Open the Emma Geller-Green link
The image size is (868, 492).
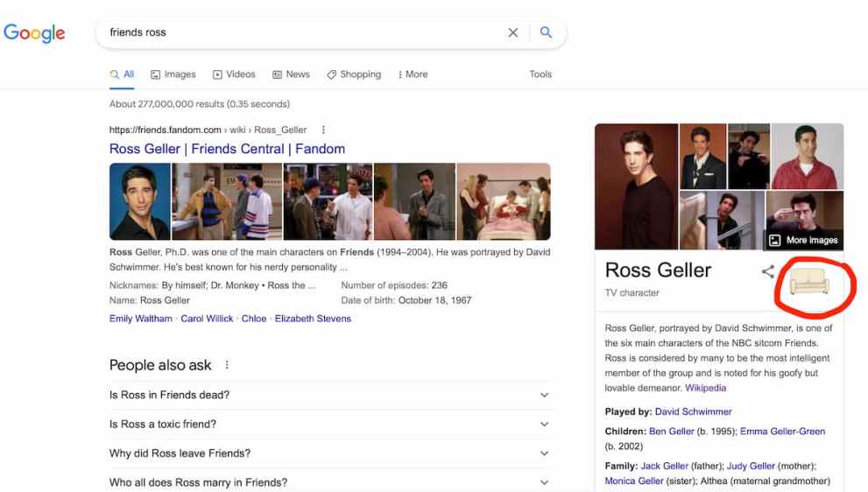coord(782,431)
